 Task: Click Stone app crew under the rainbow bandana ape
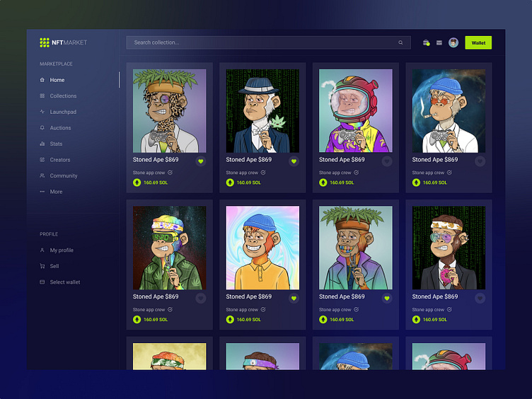pyautogui.click(x=149, y=310)
